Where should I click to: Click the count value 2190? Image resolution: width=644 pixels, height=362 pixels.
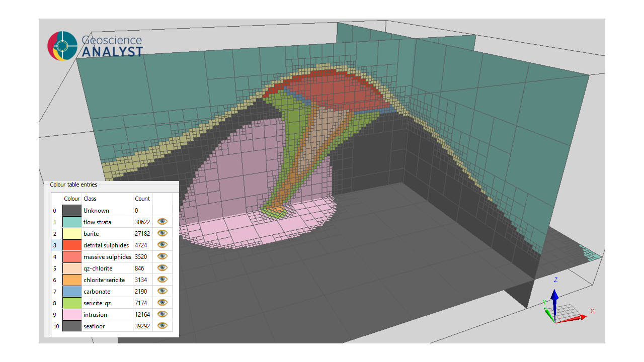[141, 292]
